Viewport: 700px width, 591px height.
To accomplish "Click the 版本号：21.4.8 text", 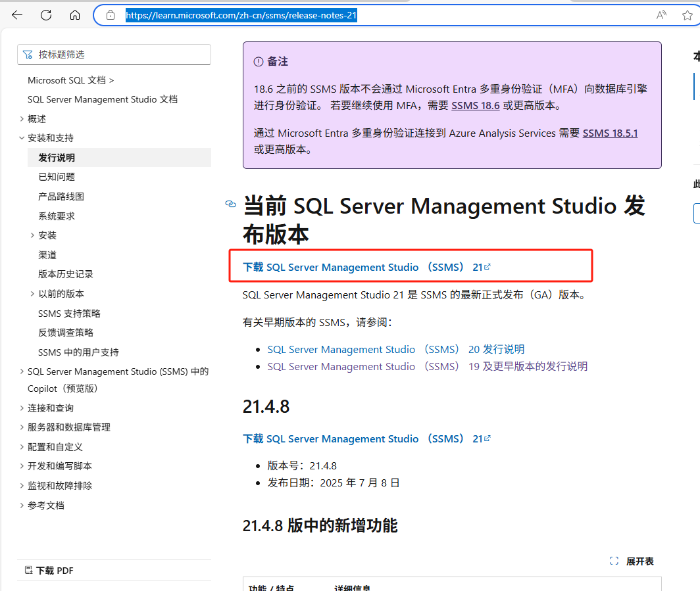I will coord(302,465).
